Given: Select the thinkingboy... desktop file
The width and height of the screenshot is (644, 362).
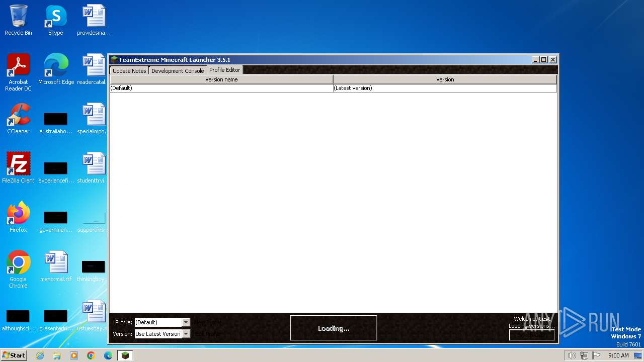Looking at the screenshot, I should [94, 271].
